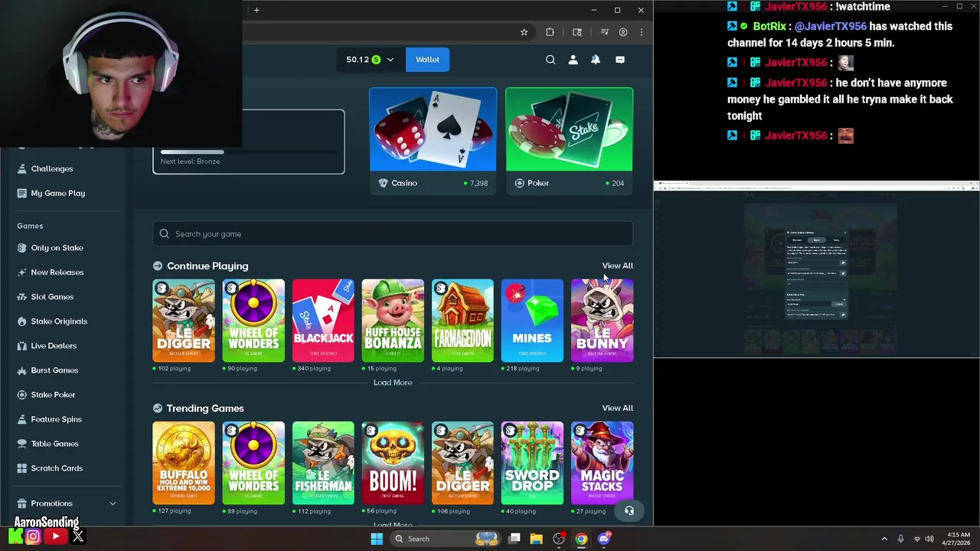The height and width of the screenshot is (551, 980).
Task: Open Chrome profile avatar icon
Action: 623,32
